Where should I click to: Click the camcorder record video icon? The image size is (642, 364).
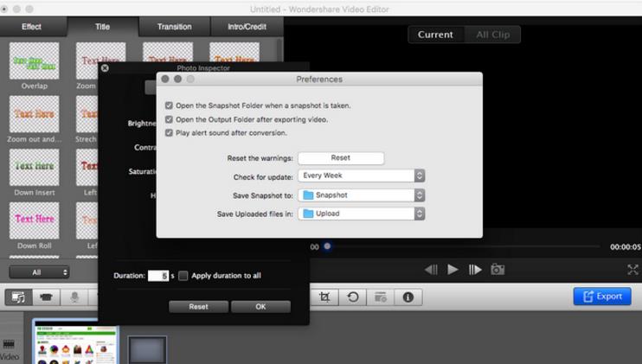point(46,297)
